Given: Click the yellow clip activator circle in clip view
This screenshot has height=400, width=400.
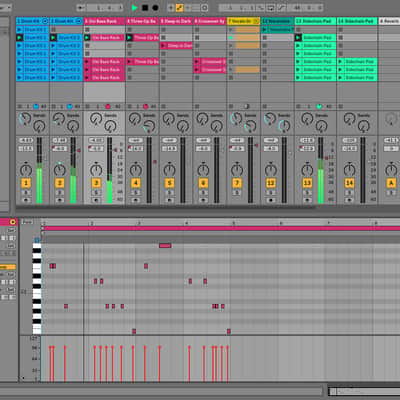Looking at the screenshot, I should click(x=13, y=222).
